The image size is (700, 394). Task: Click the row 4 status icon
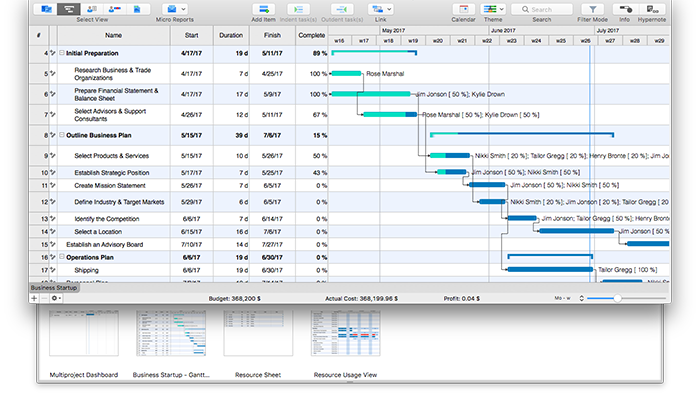click(53, 53)
